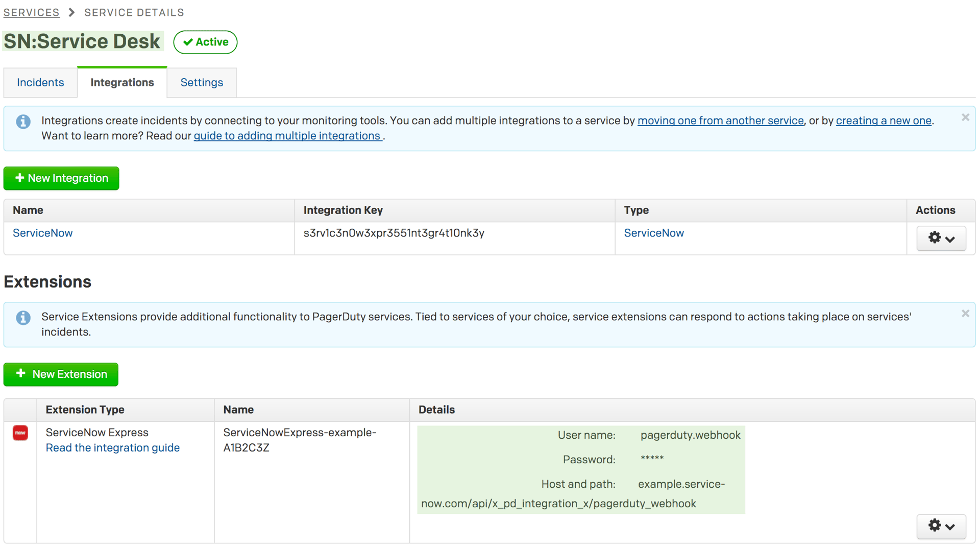
Task: Open 'moving one from another service' link
Action: tap(720, 121)
